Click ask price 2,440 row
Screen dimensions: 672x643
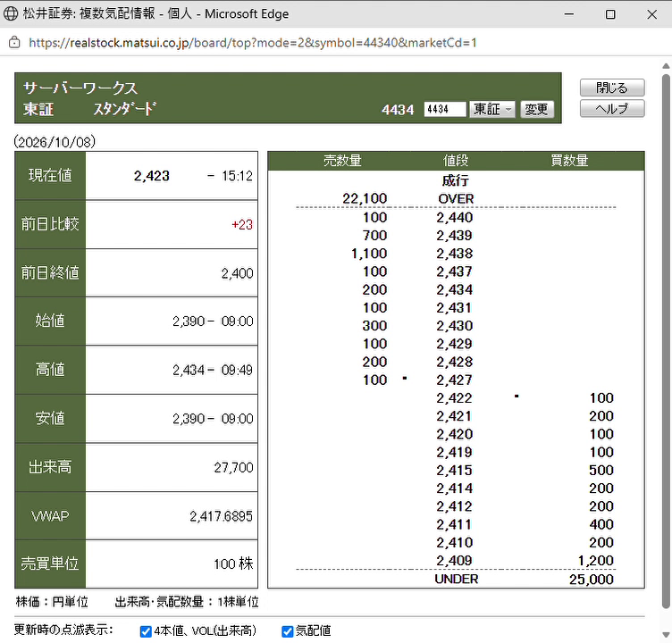click(456, 217)
